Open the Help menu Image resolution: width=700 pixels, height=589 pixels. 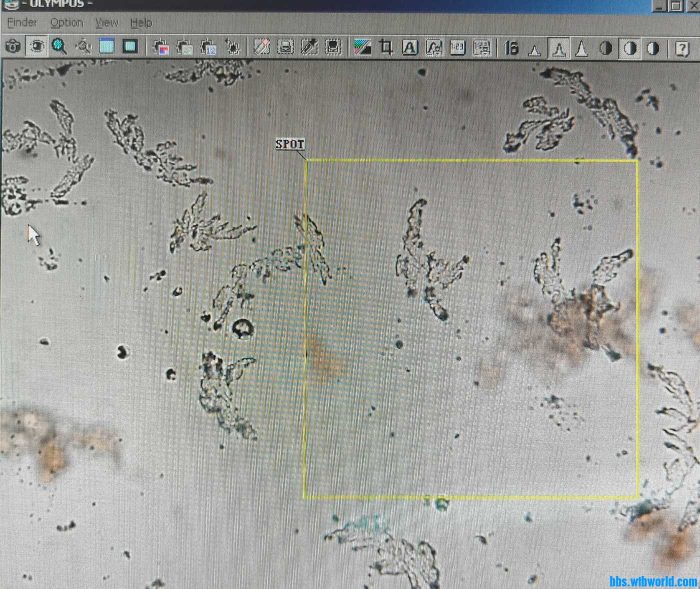click(141, 23)
